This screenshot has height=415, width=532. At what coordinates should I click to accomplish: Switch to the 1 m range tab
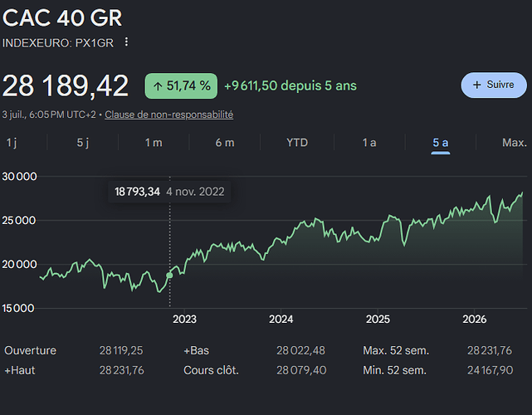(x=154, y=143)
